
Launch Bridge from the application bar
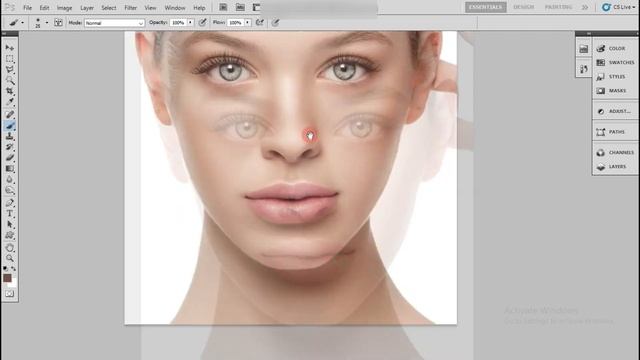[223, 7]
